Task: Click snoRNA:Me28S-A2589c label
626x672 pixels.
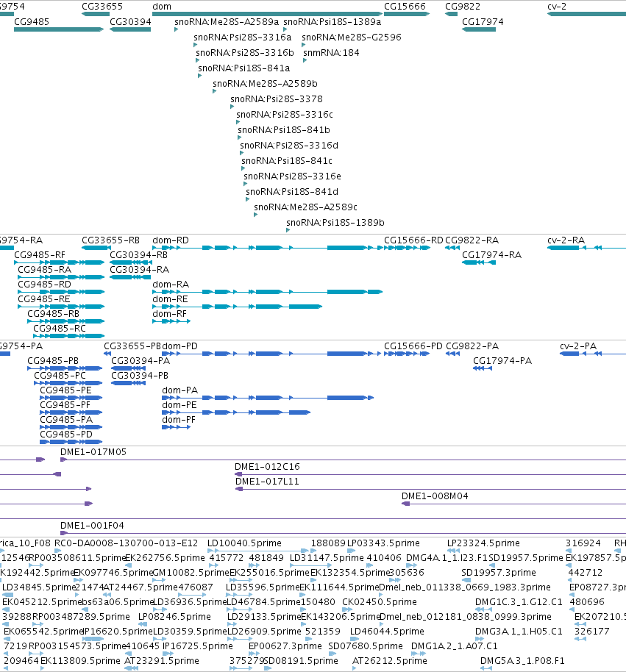Action: (x=306, y=207)
